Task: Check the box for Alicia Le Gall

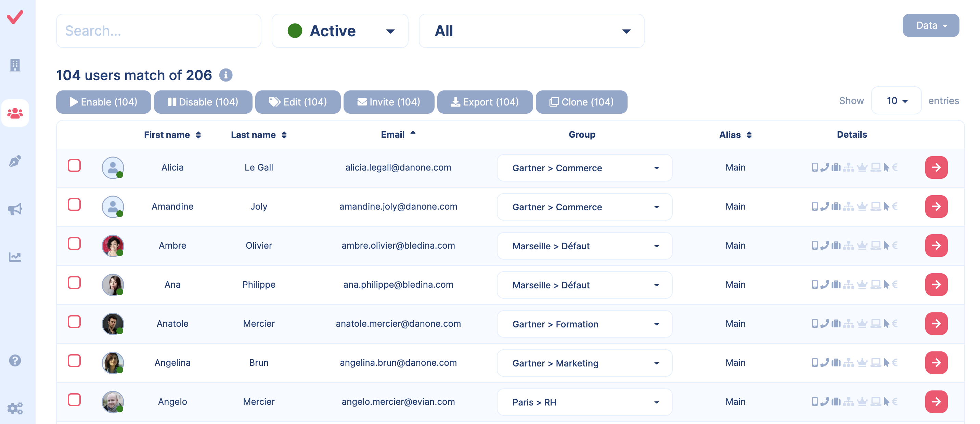Action: click(74, 165)
